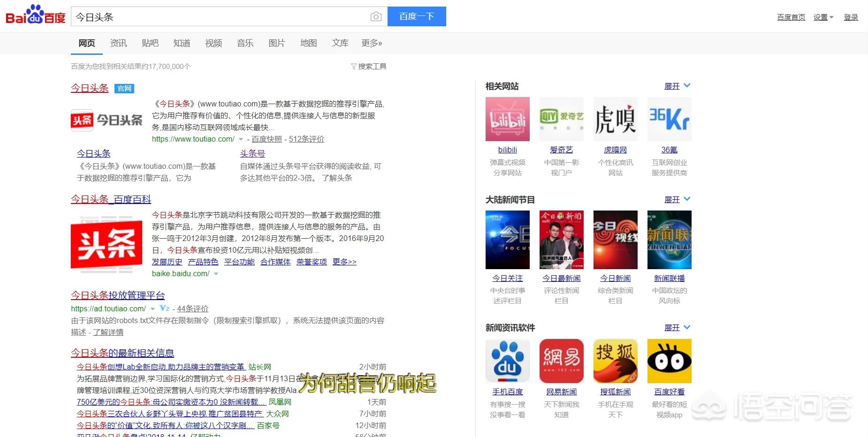Go to 百度首页

791,17
